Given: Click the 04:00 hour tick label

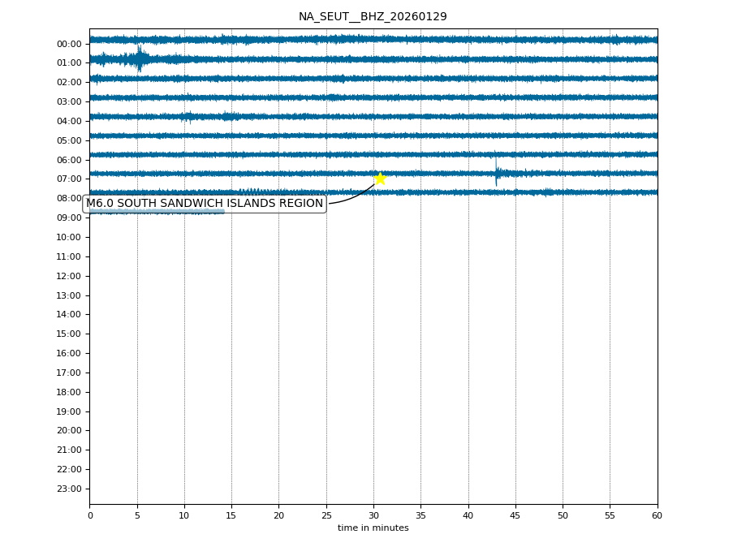Looking at the screenshot, I should click(69, 121).
